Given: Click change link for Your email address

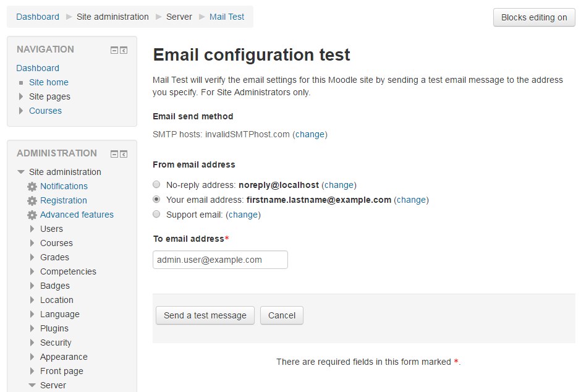Looking at the screenshot, I should 411,200.
